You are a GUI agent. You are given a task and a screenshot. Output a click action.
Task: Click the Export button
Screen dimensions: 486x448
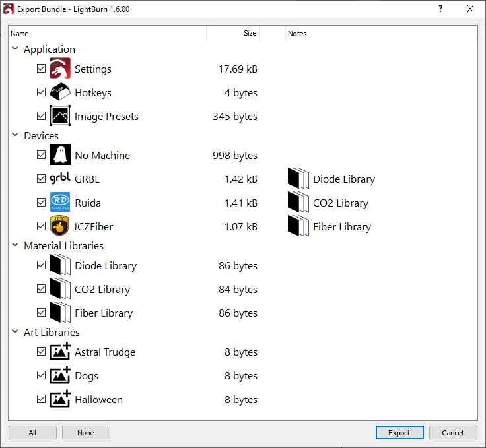[x=399, y=433]
